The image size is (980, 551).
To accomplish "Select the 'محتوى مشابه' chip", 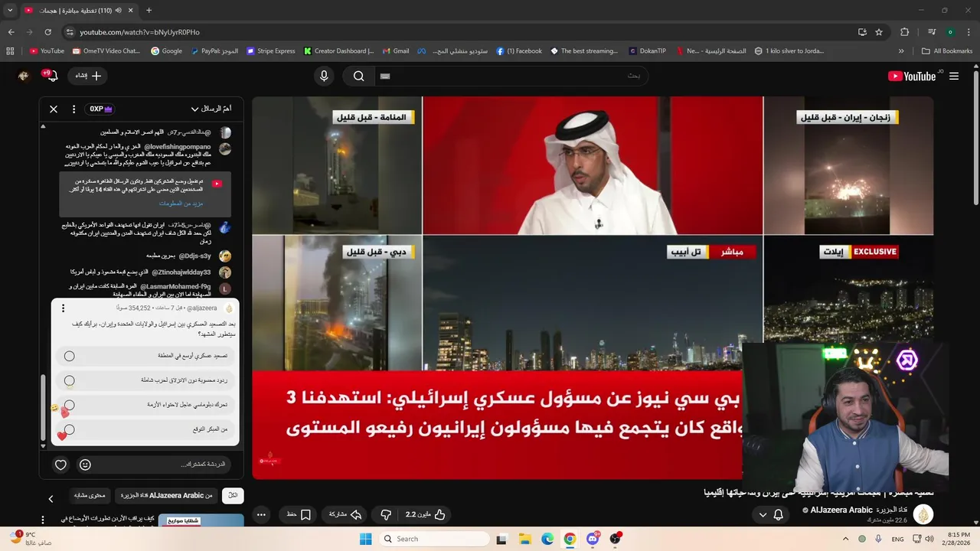I will [90, 496].
